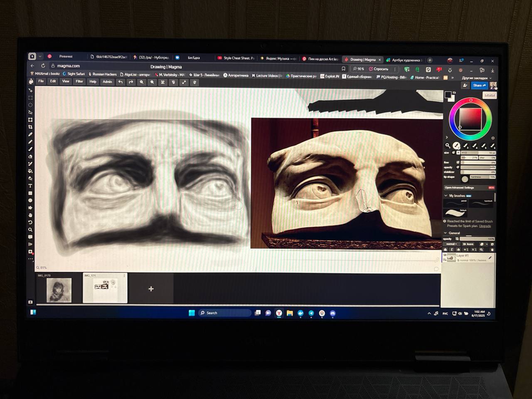Select brush preset slot 2
Screen dimensions: 532x399
(456, 145)
